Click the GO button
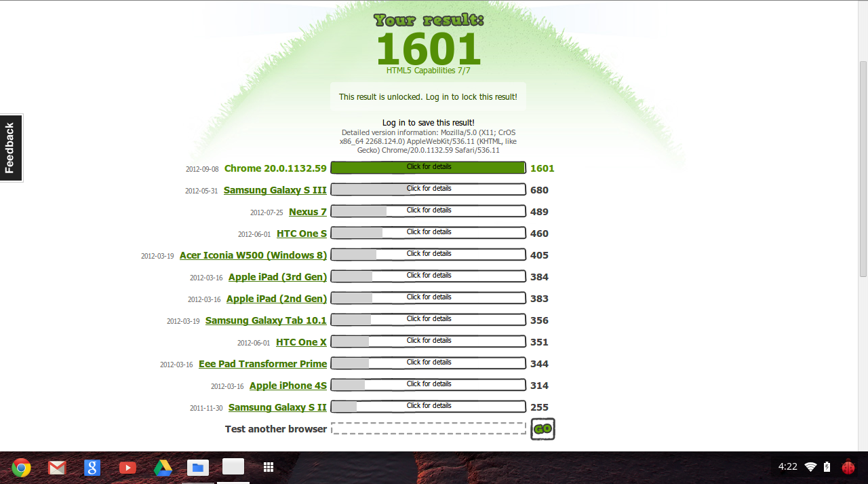 pos(542,429)
